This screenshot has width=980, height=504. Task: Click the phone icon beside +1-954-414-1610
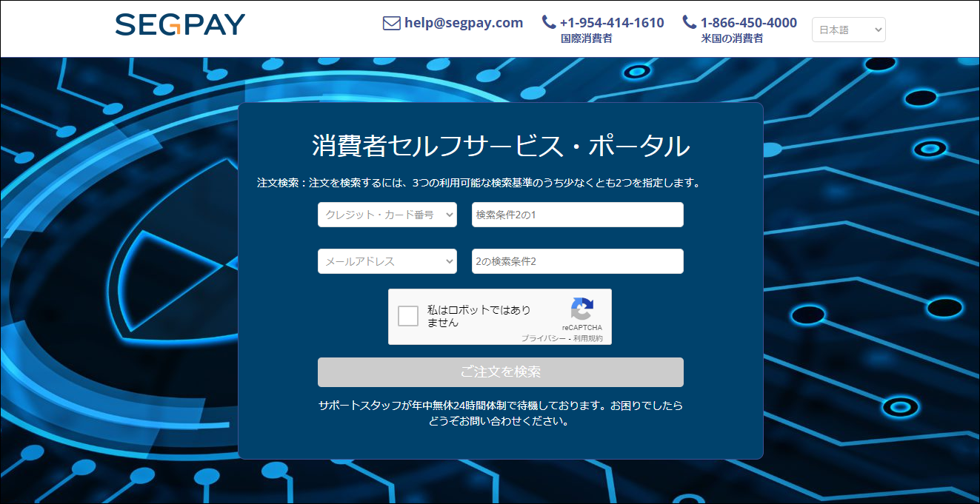pyautogui.click(x=549, y=22)
